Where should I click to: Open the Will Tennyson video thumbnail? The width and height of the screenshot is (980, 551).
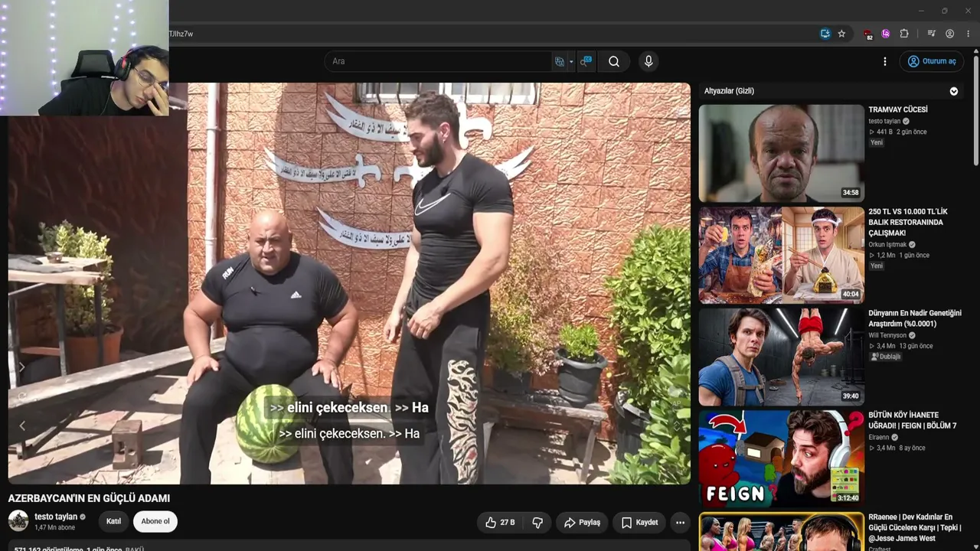click(781, 357)
